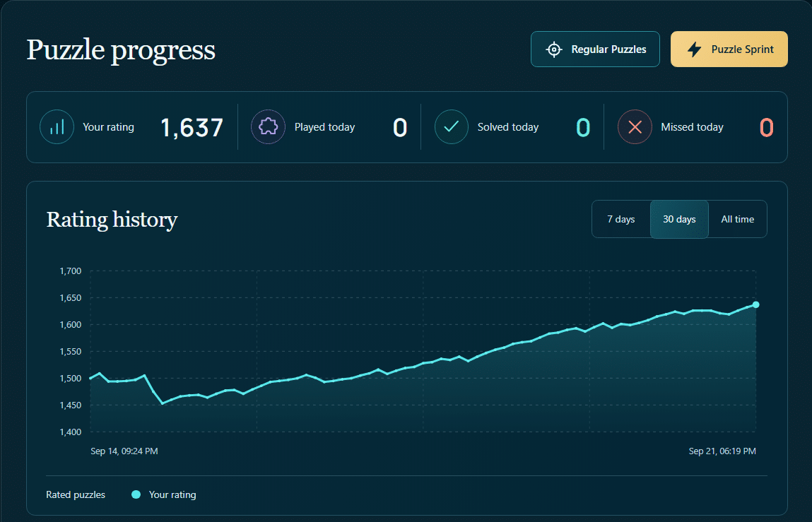
Task: Show All time rating history
Action: pyautogui.click(x=737, y=219)
